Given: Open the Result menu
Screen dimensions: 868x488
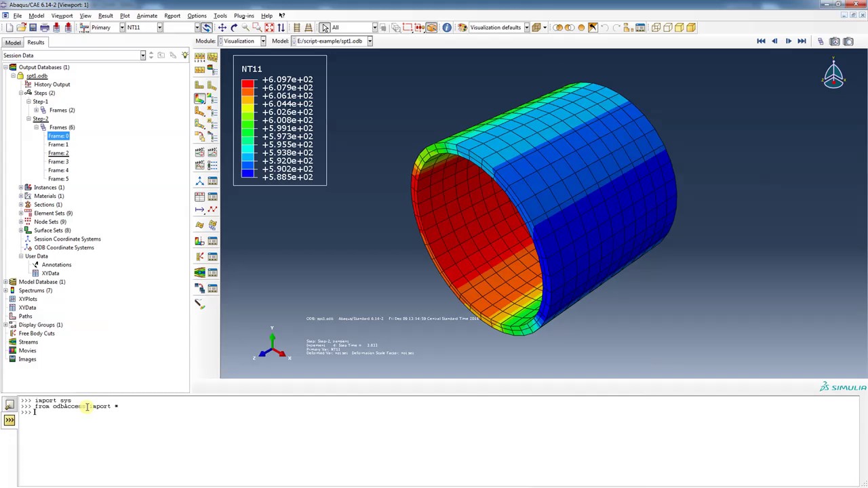Looking at the screenshot, I should pos(105,16).
